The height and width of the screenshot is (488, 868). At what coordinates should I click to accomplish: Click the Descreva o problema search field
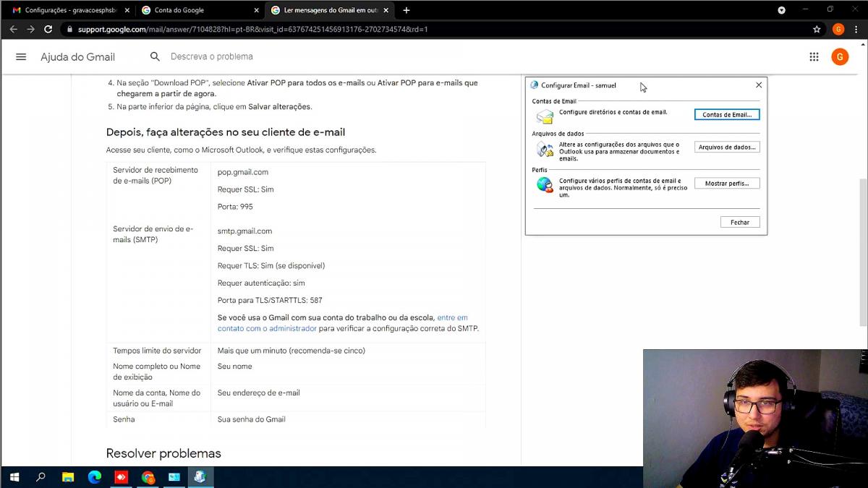[212, 56]
